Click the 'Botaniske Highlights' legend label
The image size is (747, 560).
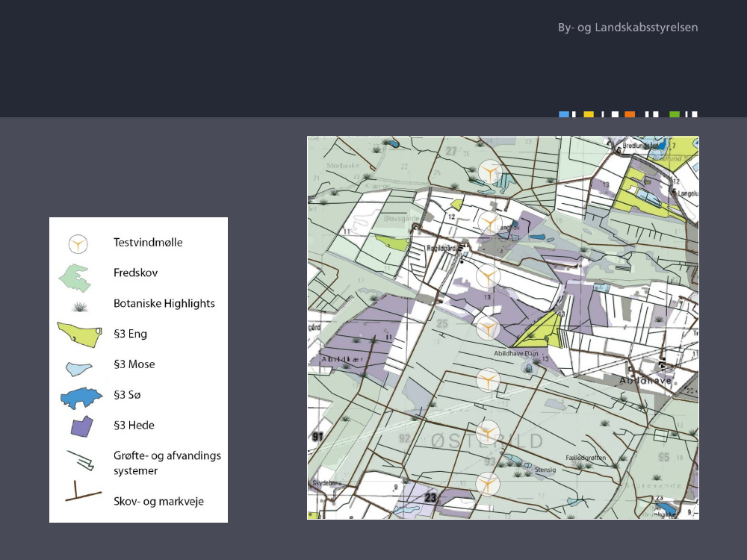click(164, 303)
